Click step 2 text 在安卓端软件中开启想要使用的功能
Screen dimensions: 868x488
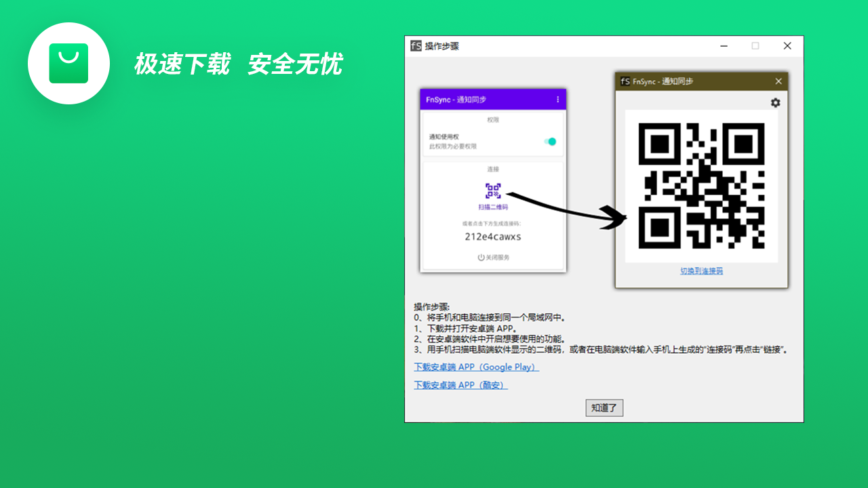point(490,339)
